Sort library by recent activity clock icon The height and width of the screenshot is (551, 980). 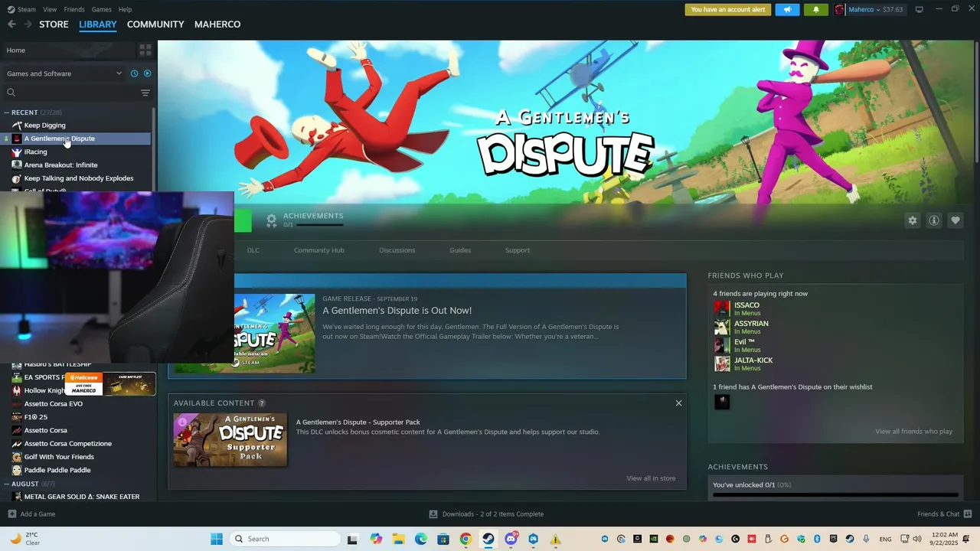click(x=134, y=73)
